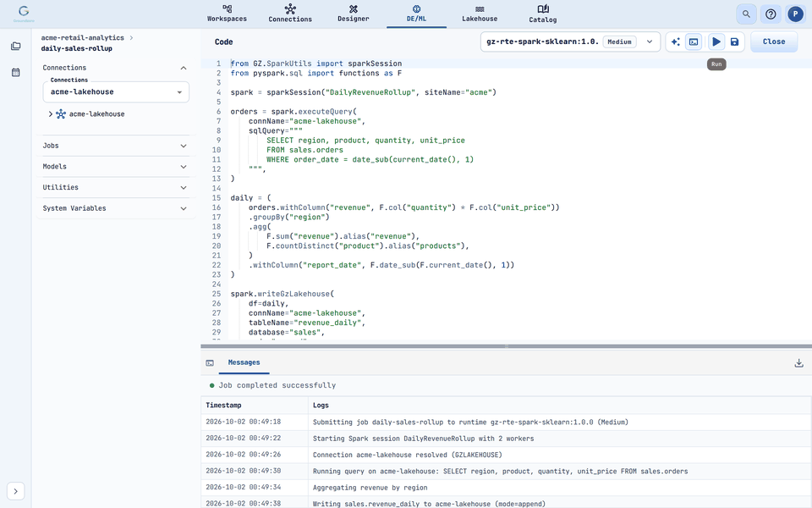Switch to the Messages tab
The height and width of the screenshot is (508, 812).
tap(244, 362)
